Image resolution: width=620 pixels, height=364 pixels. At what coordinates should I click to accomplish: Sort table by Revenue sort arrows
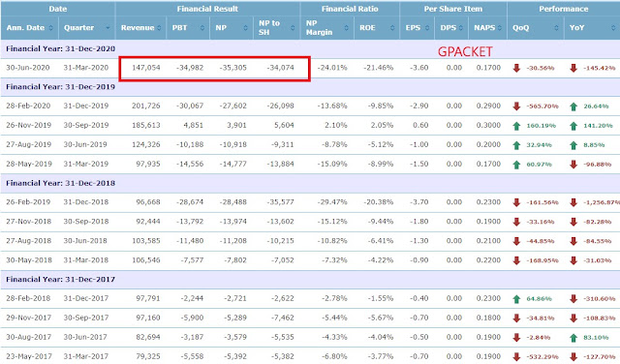[x=159, y=28]
